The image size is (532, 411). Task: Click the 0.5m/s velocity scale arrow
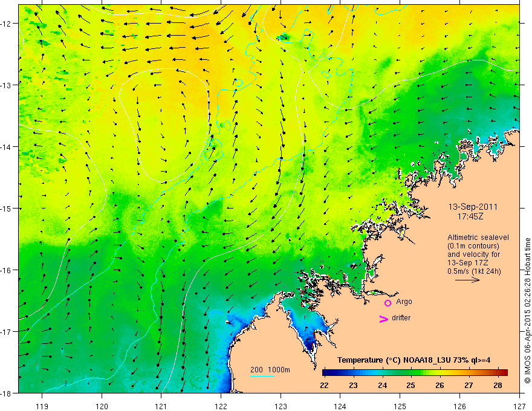[x=467, y=280]
